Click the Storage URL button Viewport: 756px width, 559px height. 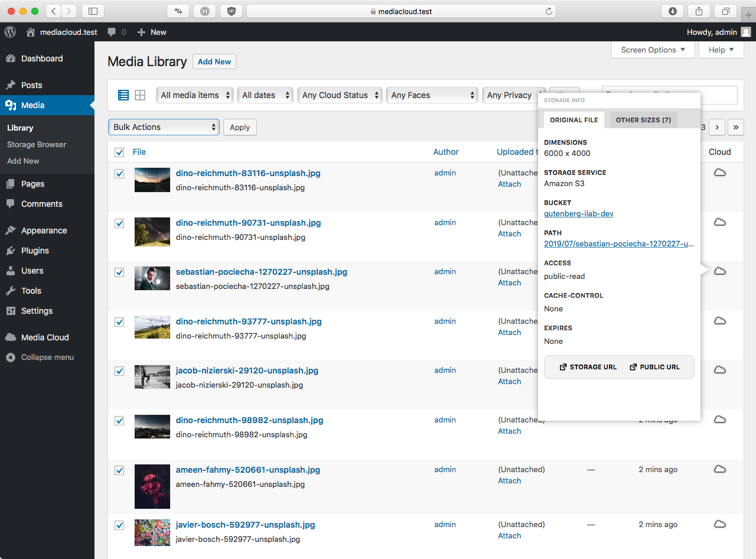coord(588,367)
